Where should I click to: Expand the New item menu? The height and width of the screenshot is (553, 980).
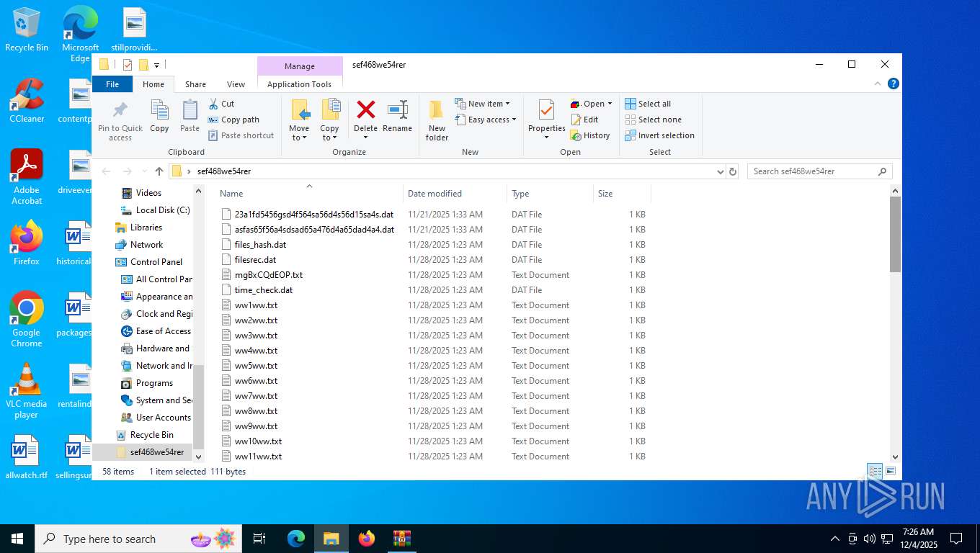pyautogui.click(x=482, y=104)
